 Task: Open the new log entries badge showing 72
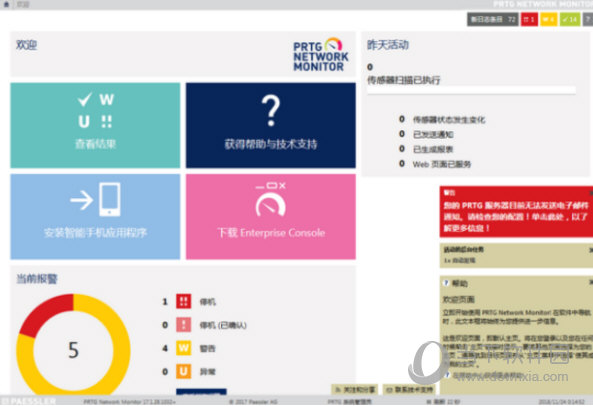point(493,19)
